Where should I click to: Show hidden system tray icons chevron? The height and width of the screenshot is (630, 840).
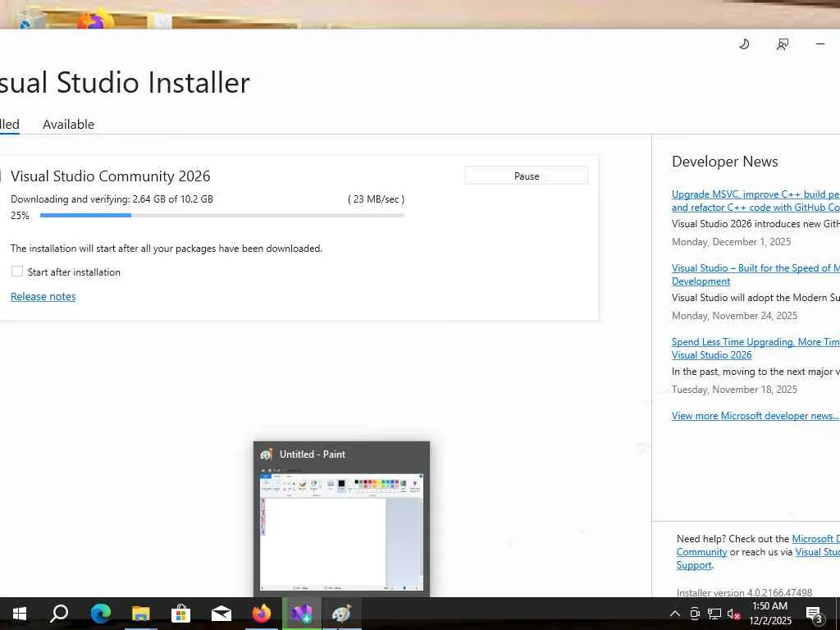pos(675,614)
